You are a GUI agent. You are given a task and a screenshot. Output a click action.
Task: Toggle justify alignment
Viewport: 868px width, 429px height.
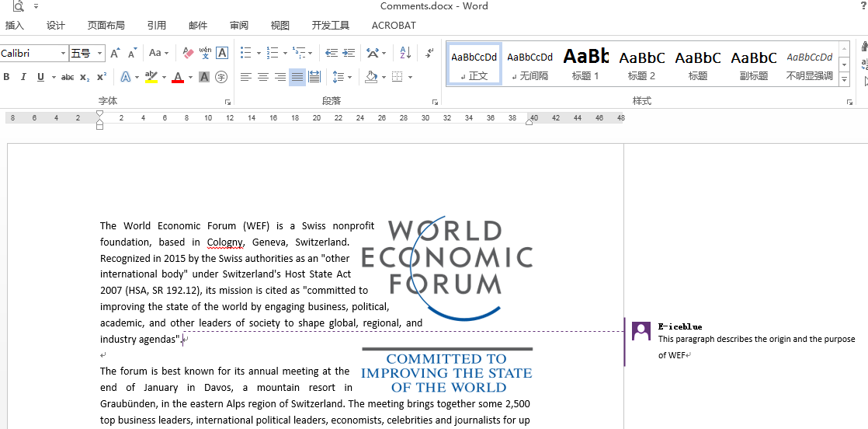297,77
